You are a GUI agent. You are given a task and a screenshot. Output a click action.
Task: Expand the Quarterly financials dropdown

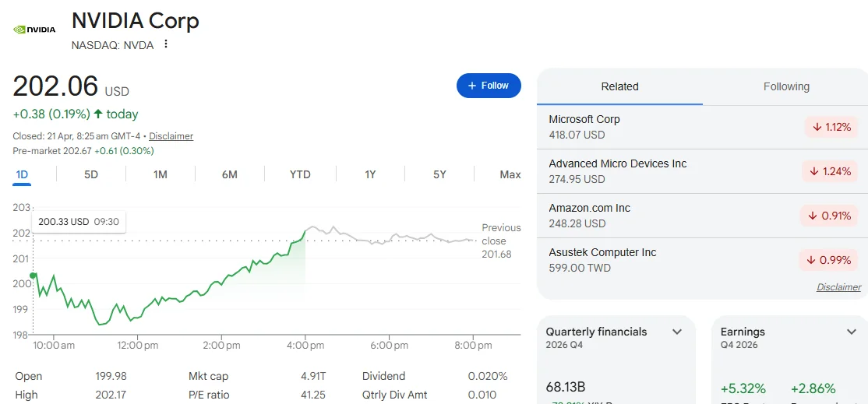[677, 332]
